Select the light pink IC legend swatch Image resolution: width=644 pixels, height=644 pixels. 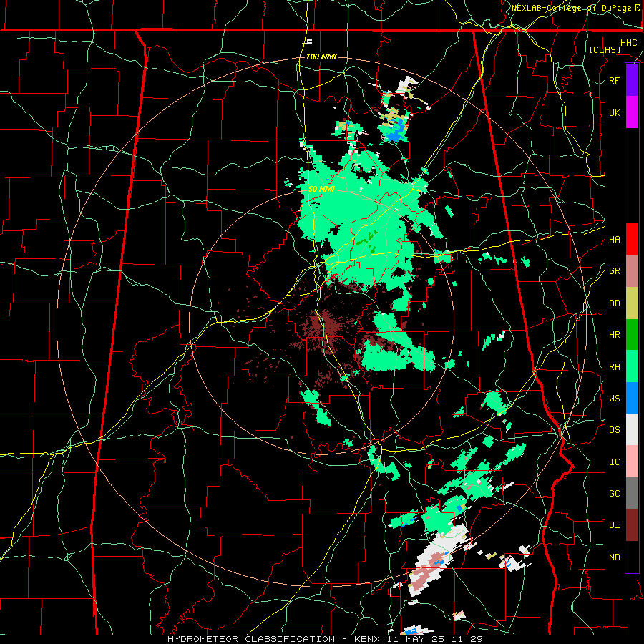pos(632,462)
